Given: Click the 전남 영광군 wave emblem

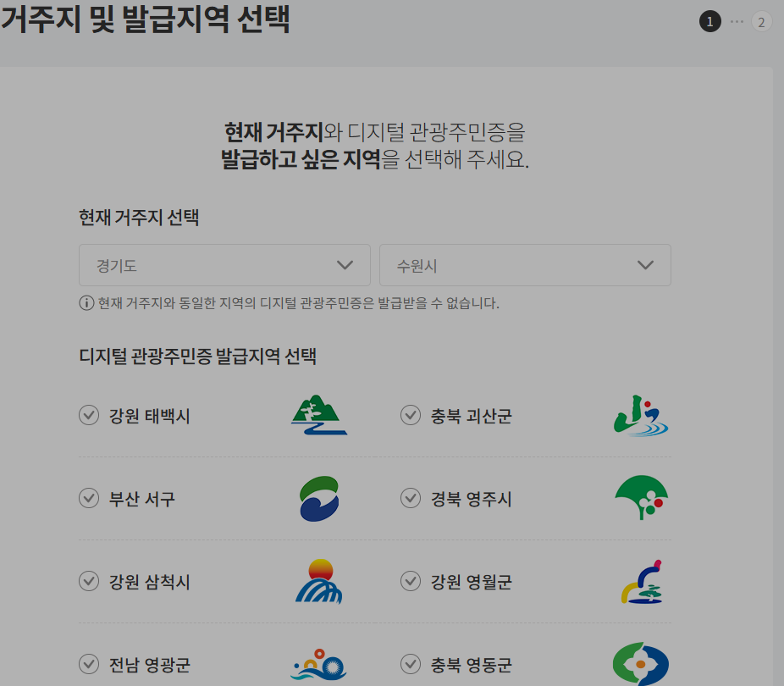Looking at the screenshot, I should 319,665.
